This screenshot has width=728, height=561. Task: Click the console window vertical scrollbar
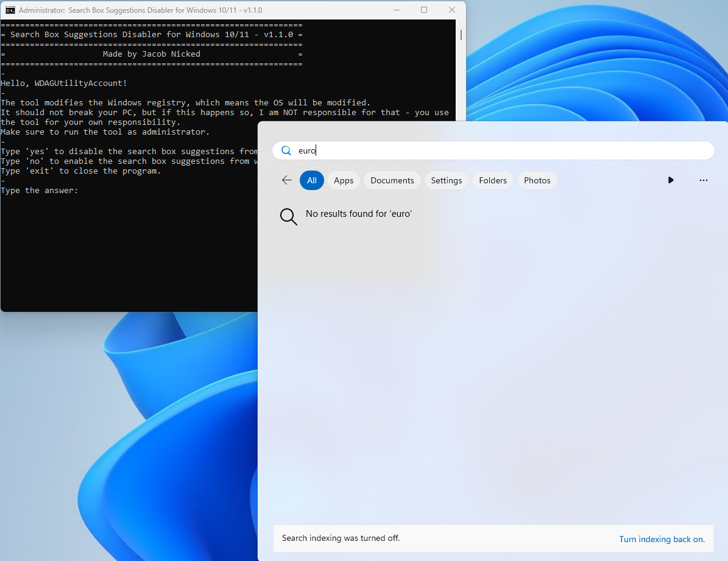(x=461, y=35)
